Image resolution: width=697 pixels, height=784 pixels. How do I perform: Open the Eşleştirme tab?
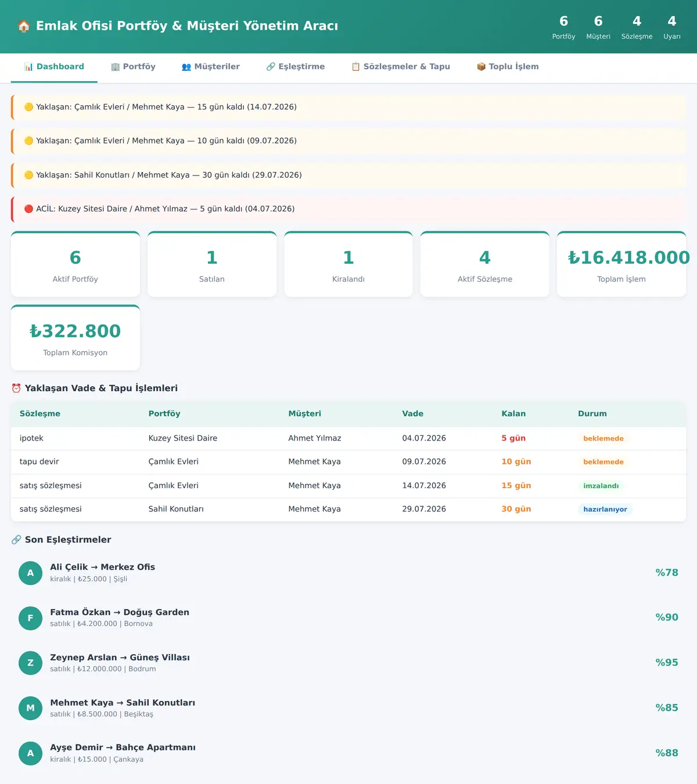[x=295, y=67]
